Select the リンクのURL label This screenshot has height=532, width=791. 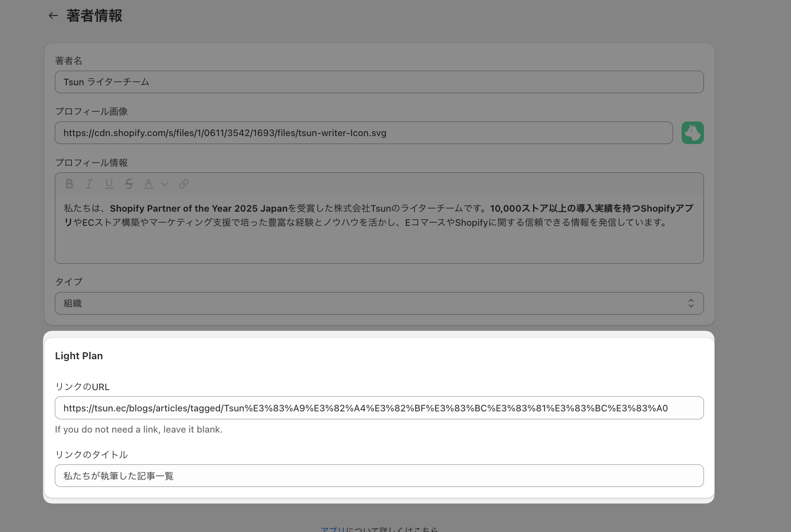(82, 387)
